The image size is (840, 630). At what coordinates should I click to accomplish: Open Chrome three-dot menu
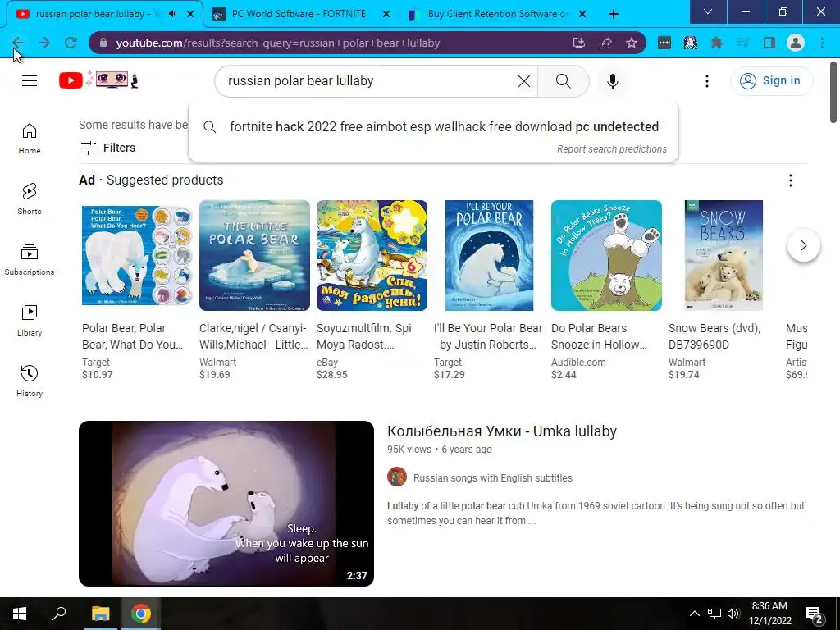tap(822, 43)
